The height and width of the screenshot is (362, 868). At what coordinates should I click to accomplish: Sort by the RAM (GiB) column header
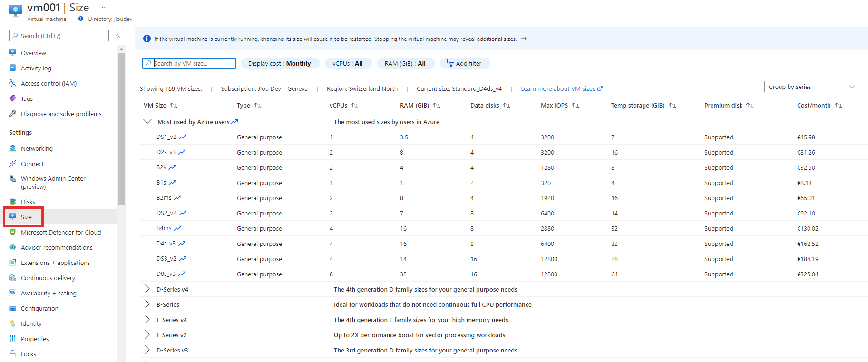(420, 106)
